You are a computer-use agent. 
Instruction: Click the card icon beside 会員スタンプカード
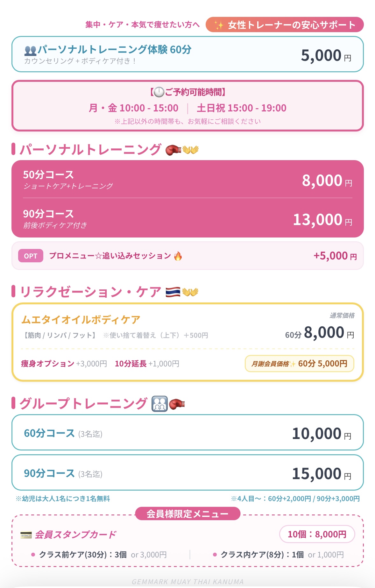[x=26, y=535]
